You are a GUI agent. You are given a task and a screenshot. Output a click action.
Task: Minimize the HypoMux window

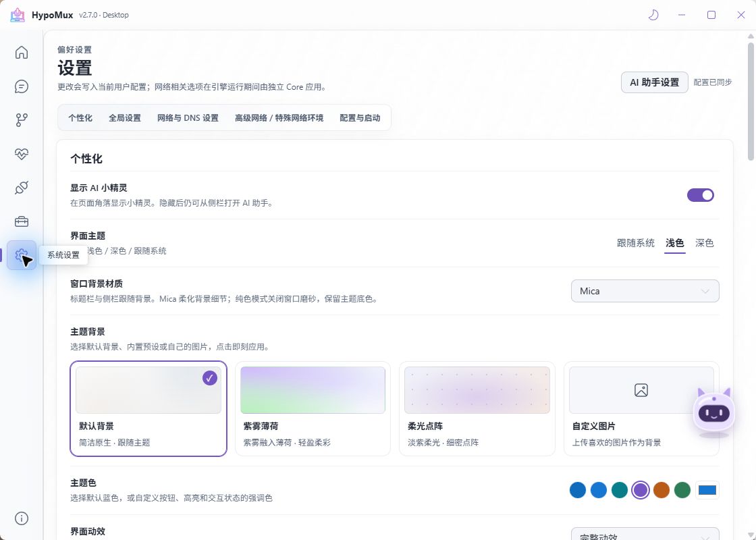pos(681,15)
